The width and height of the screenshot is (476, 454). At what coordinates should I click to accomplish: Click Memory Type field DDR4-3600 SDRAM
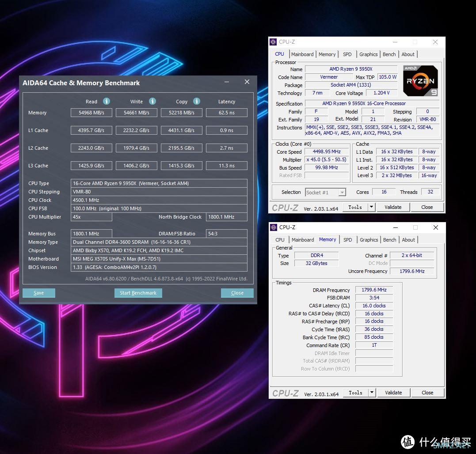(x=159, y=242)
